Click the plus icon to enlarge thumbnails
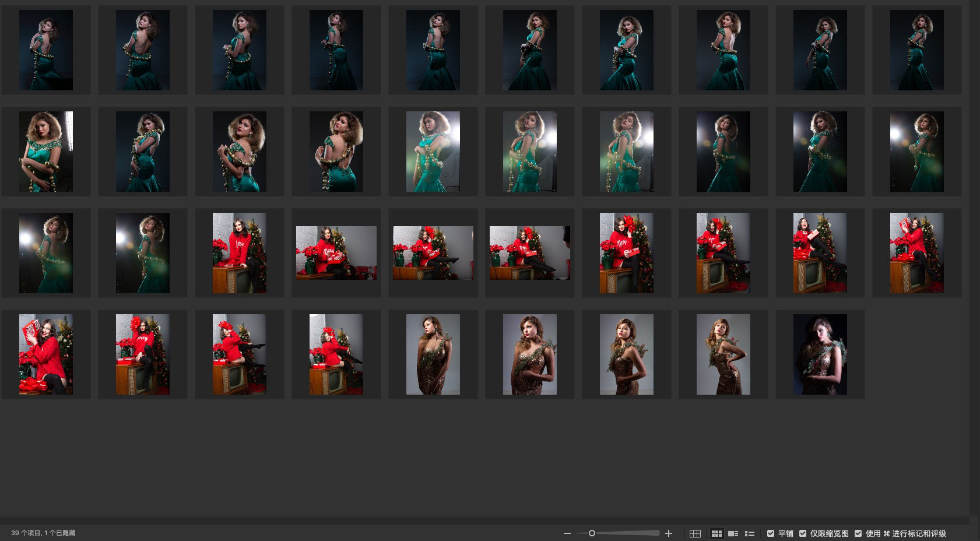980x541 pixels. click(x=669, y=533)
